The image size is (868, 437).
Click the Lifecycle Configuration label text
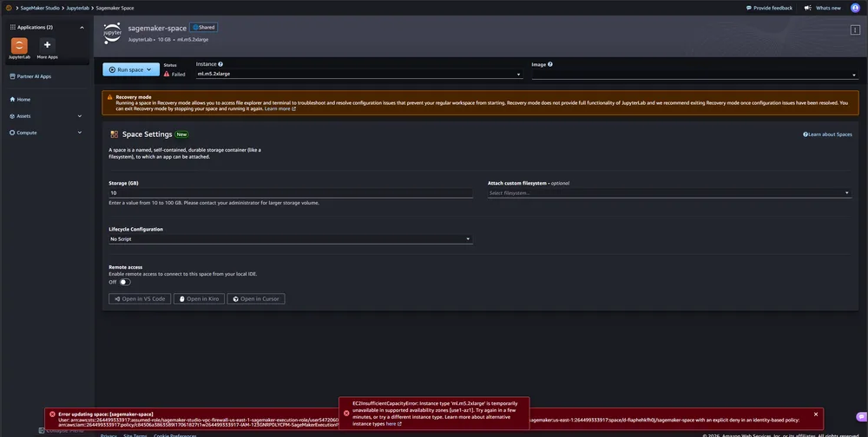135,229
